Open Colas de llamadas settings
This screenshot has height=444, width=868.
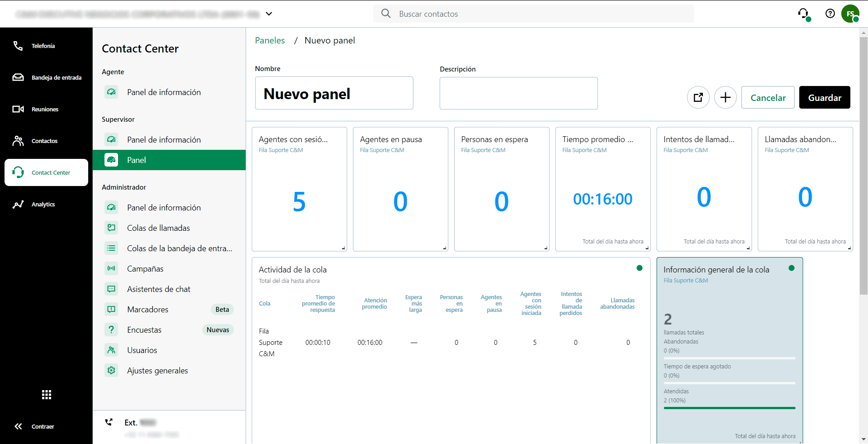pyautogui.click(x=158, y=228)
